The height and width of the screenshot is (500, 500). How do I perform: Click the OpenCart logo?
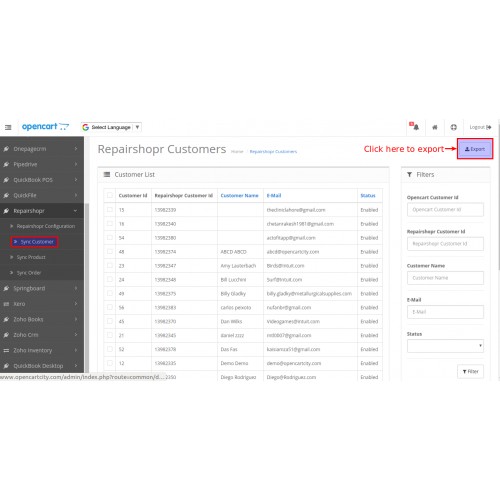coord(45,127)
